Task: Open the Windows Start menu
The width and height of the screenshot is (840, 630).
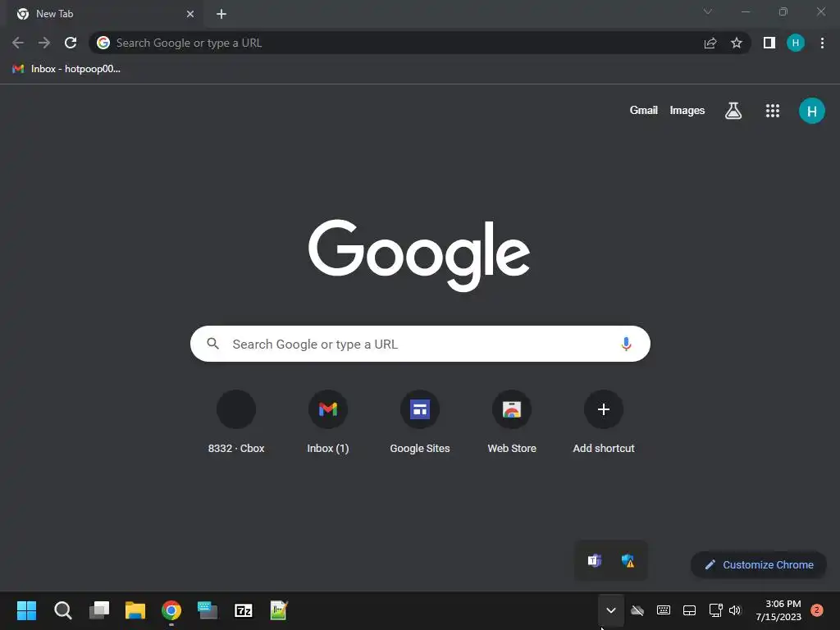Action: 27,610
